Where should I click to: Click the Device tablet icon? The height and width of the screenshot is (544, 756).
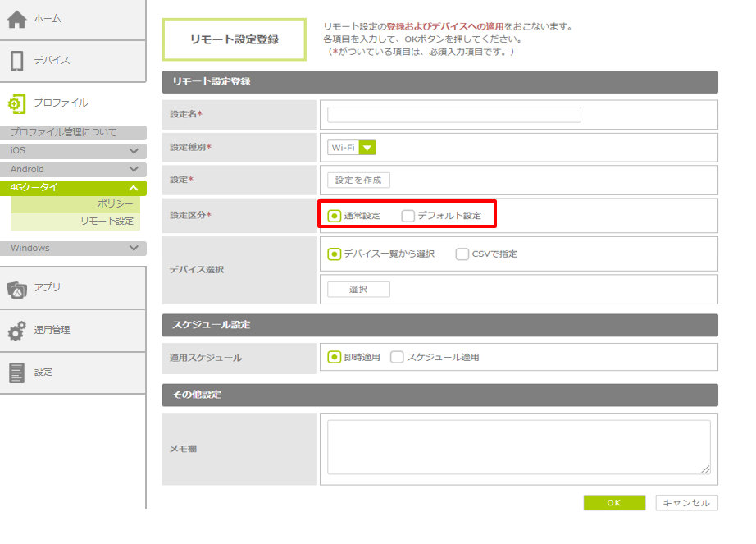tap(17, 61)
